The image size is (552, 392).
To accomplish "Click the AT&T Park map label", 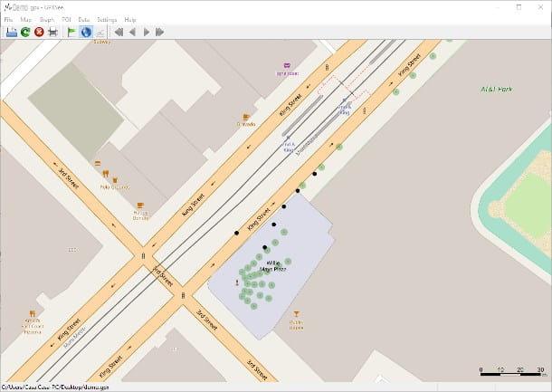I will point(497,90).
